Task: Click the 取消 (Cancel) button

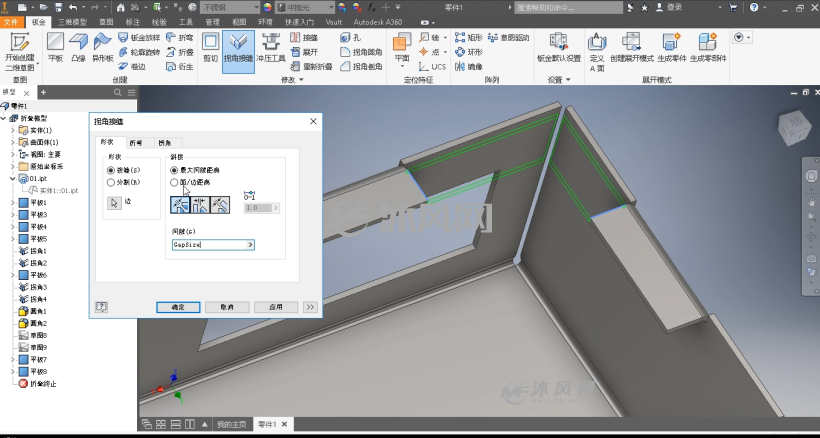Action: click(x=227, y=307)
